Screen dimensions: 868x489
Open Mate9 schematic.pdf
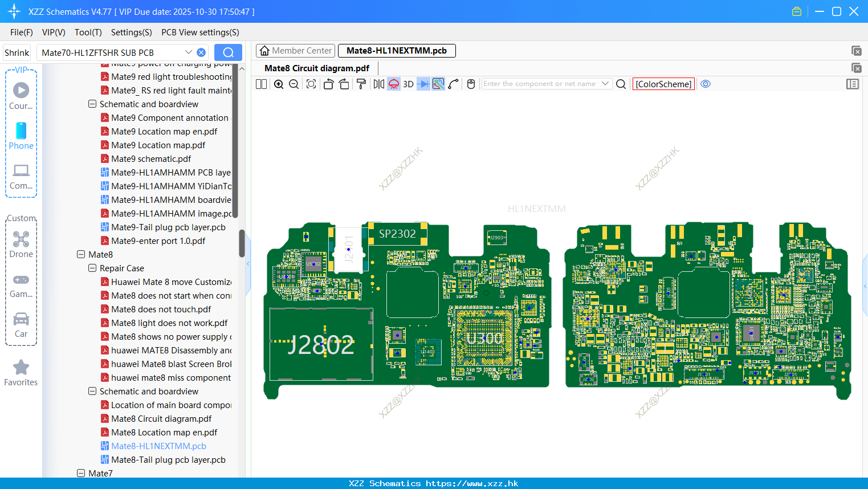click(151, 159)
